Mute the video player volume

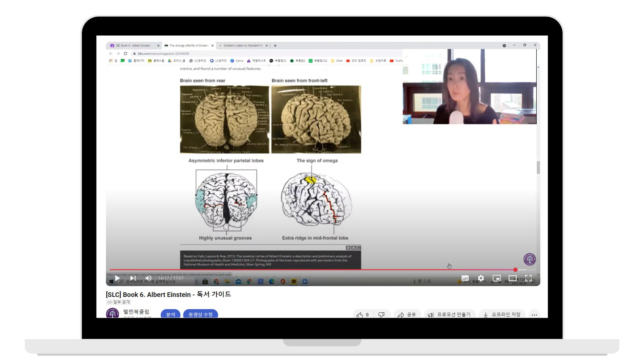(149, 278)
